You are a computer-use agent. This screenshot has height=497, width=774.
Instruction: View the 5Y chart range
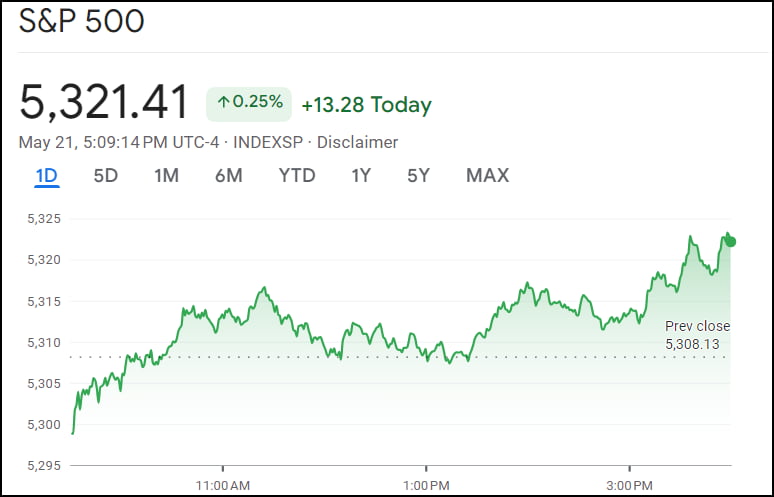(419, 176)
